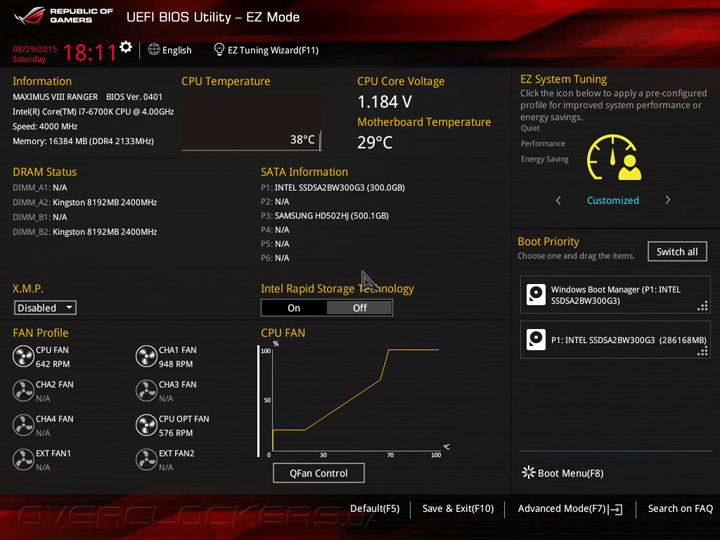720x540 pixels.
Task: Select P1: INTEL SSDSA2BW300G3 boot entry
Action: click(x=615, y=340)
